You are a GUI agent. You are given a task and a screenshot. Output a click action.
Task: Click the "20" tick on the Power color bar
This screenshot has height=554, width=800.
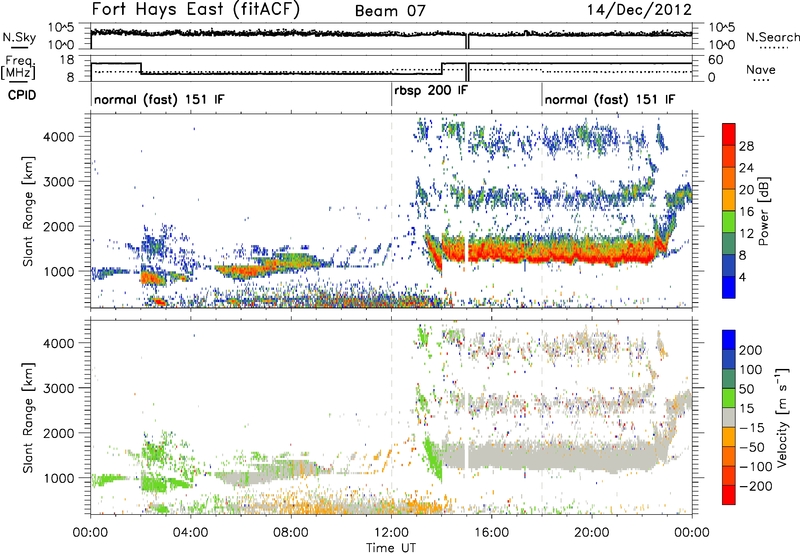(x=746, y=190)
